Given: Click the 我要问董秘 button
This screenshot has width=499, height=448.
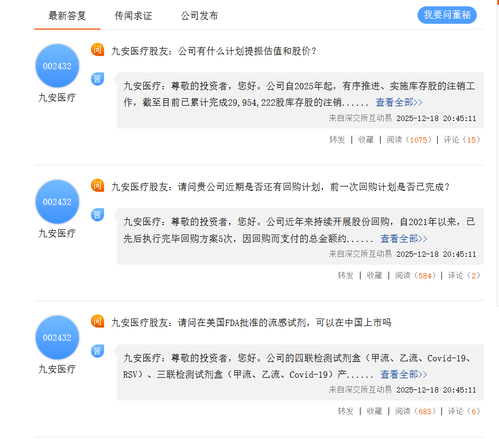Looking at the screenshot, I should coord(447,15).
